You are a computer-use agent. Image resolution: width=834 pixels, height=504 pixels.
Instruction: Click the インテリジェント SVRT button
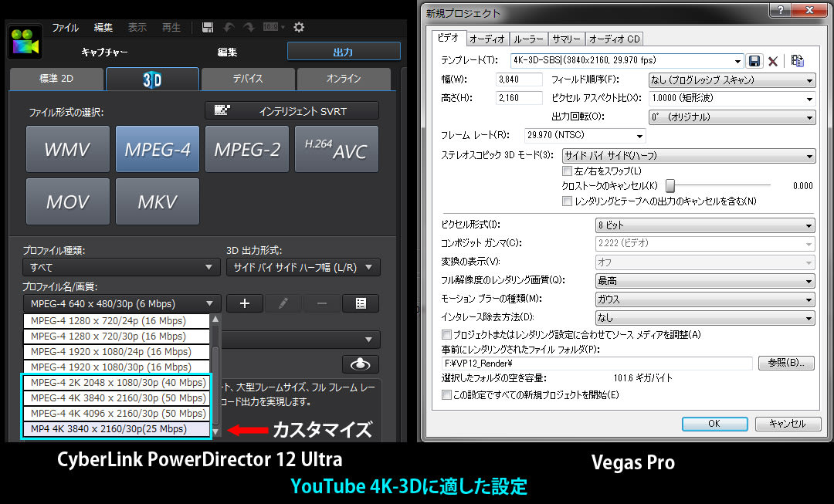point(292,110)
